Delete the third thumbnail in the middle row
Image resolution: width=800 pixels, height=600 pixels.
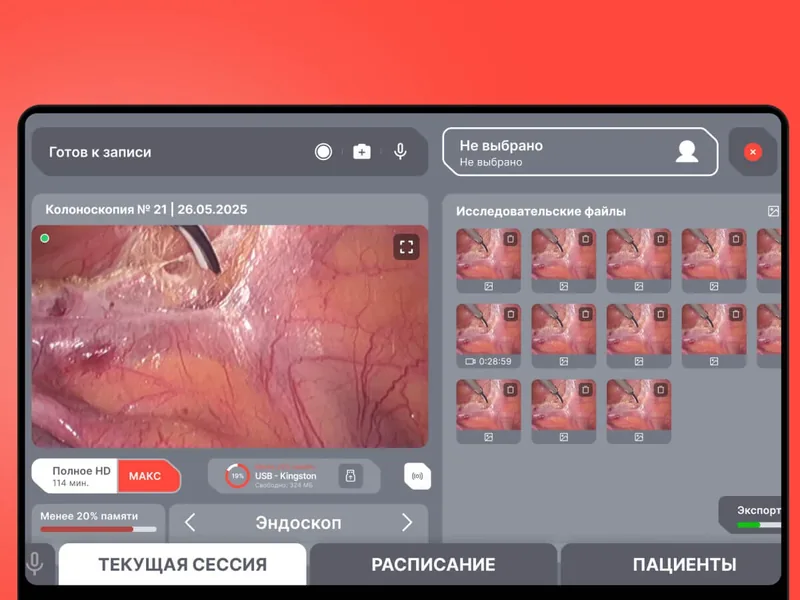coord(661,314)
